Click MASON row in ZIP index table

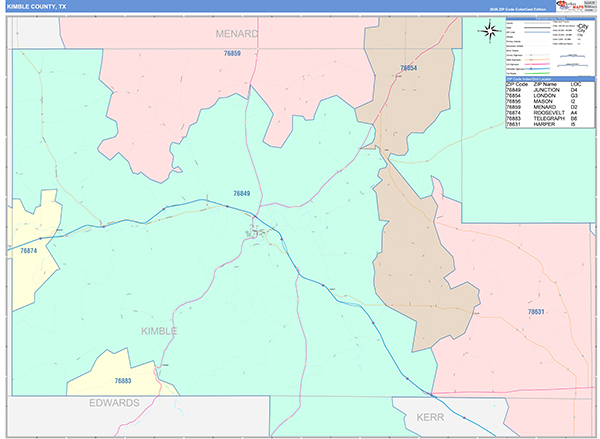click(550, 101)
